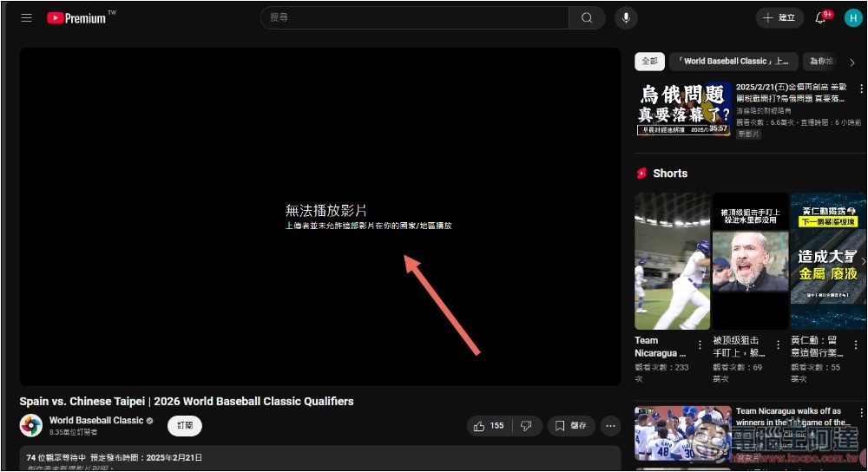
Task: Open the Team Nicaragua Shorts thumbnail
Action: tap(672, 260)
